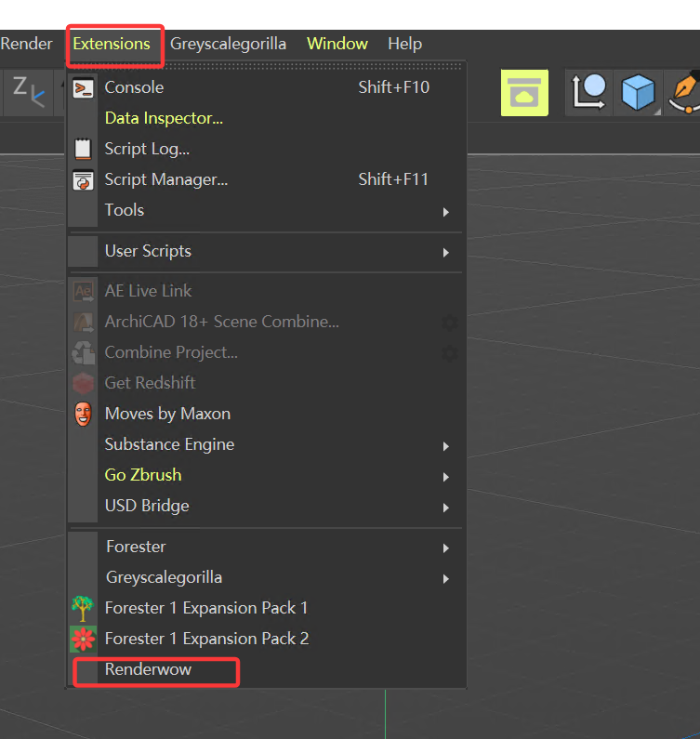Choose Go Zbrush entry
This screenshot has width=700, height=739.
pos(267,475)
